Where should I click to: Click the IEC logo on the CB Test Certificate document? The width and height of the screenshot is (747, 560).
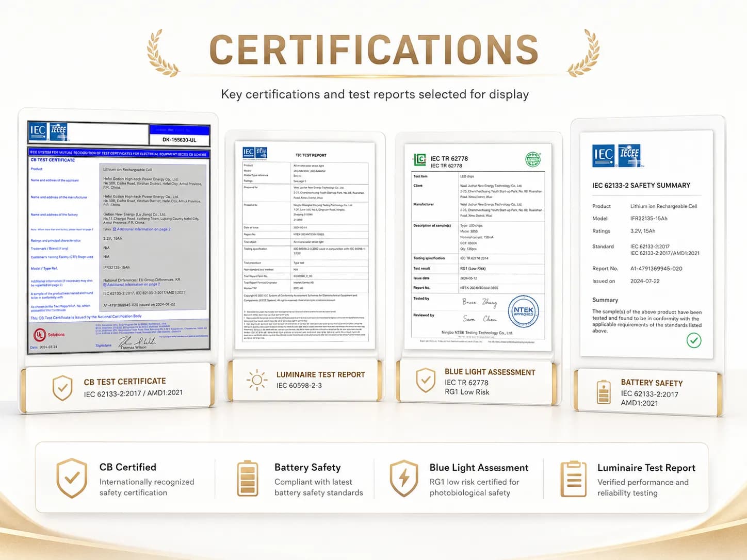pyautogui.click(x=38, y=130)
